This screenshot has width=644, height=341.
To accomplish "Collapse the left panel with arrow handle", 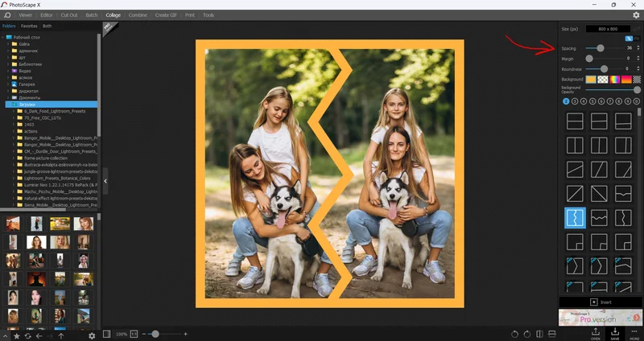I will click(x=105, y=182).
